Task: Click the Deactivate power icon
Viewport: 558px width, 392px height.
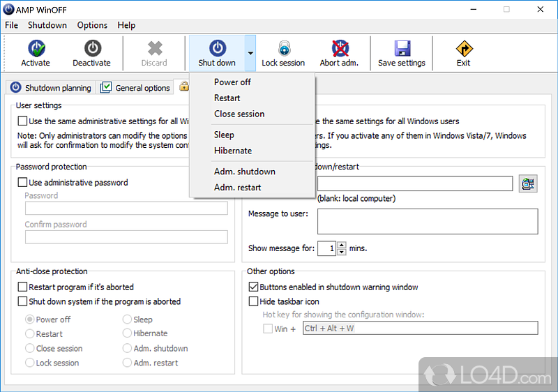Action: click(x=92, y=48)
